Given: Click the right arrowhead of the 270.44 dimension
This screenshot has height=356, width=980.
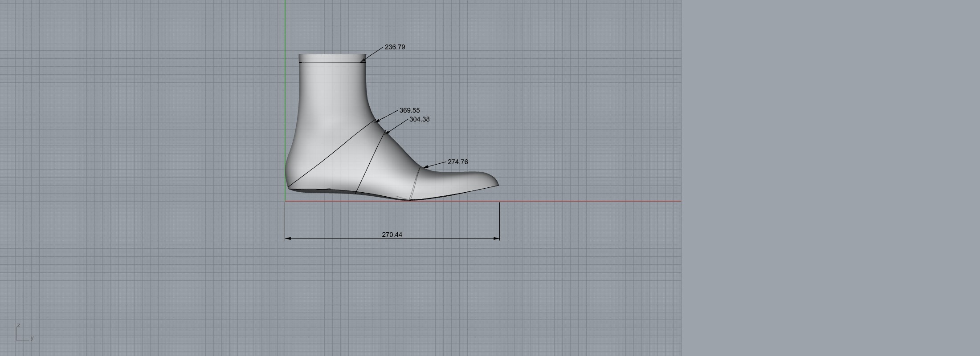Looking at the screenshot, I should (x=497, y=239).
